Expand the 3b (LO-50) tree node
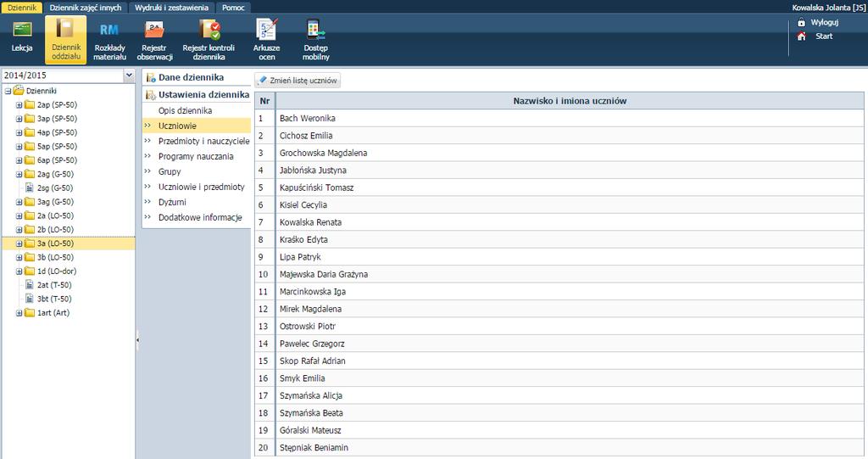This screenshot has width=868, height=459. click(19, 257)
